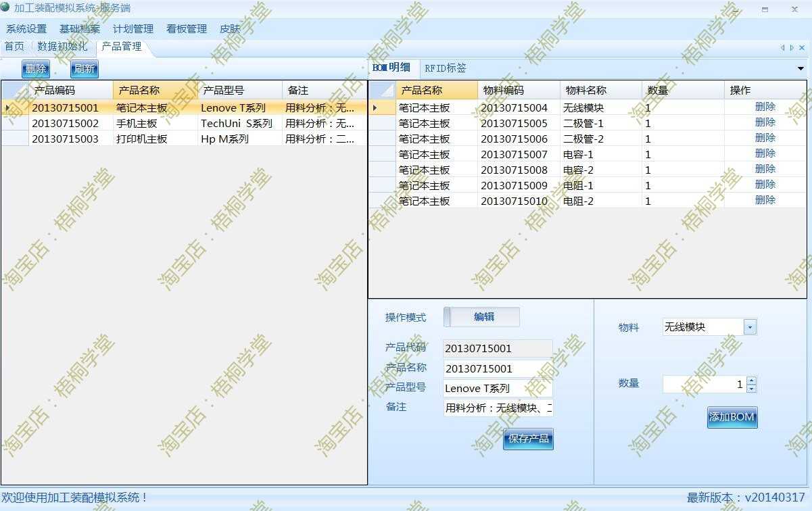Open the 基础档案 menu

tap(80, 29)
